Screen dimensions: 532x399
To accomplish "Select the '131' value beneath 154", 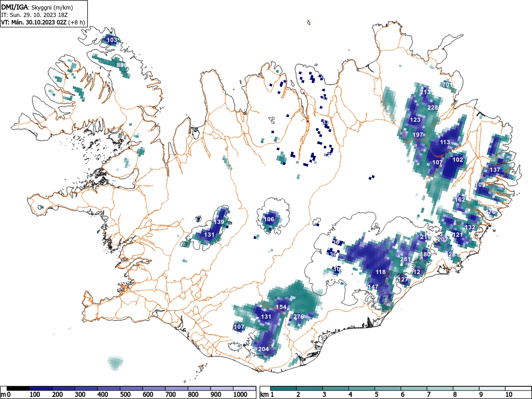I will [267, 317].
